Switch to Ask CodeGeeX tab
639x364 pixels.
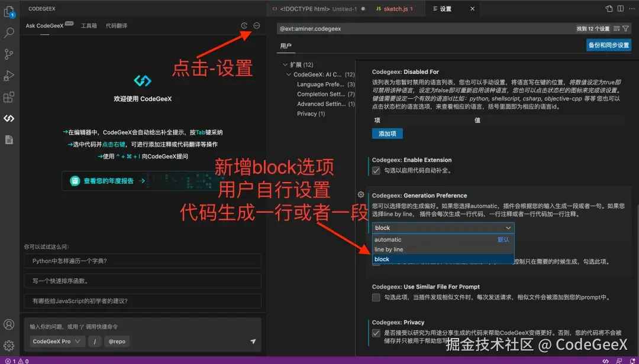(x=44, y=25)
